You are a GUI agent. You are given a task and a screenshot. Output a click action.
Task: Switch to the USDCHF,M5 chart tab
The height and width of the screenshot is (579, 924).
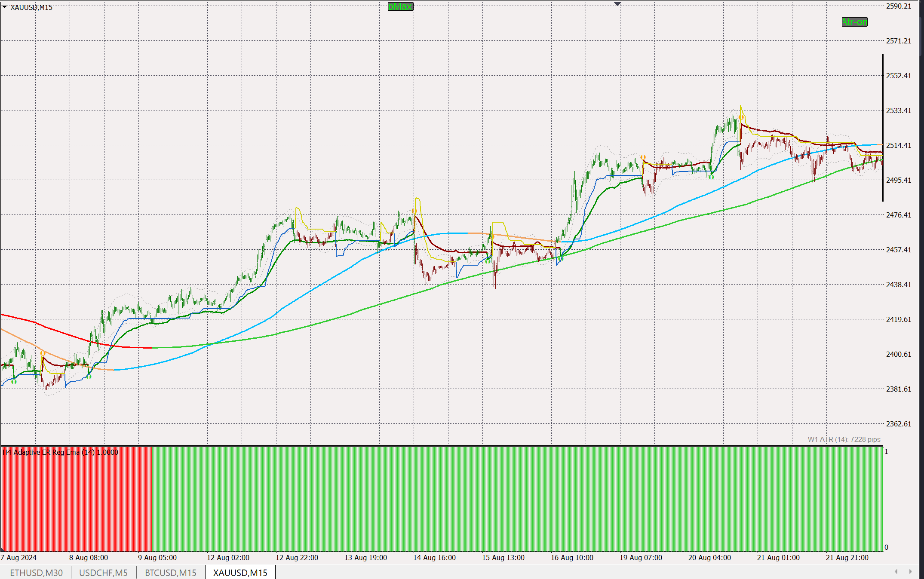(103, 573)
